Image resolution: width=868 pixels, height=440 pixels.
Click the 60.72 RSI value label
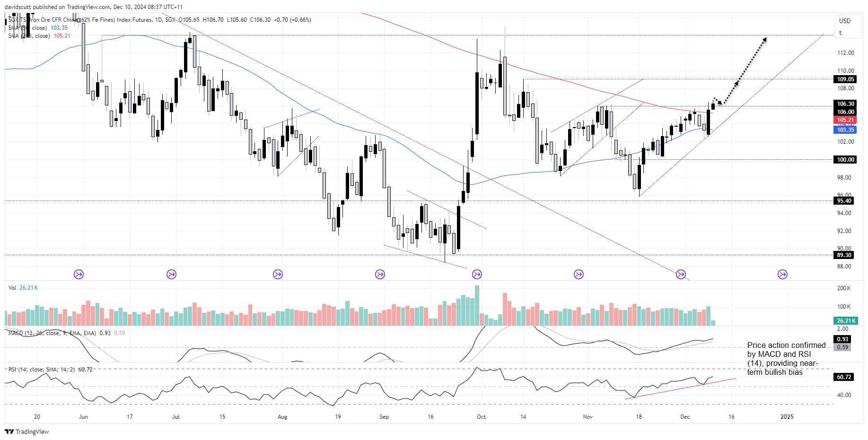(x=844, y=377)
